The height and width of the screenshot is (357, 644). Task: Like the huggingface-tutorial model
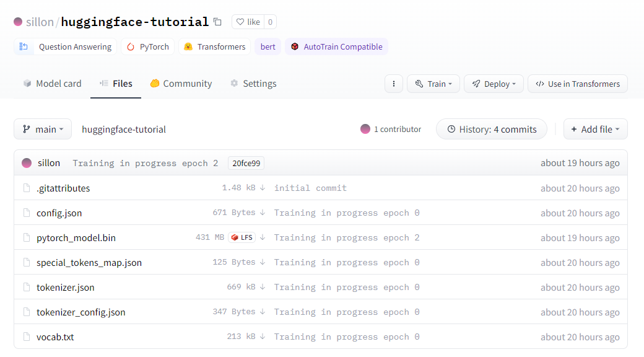coord(248,22)
